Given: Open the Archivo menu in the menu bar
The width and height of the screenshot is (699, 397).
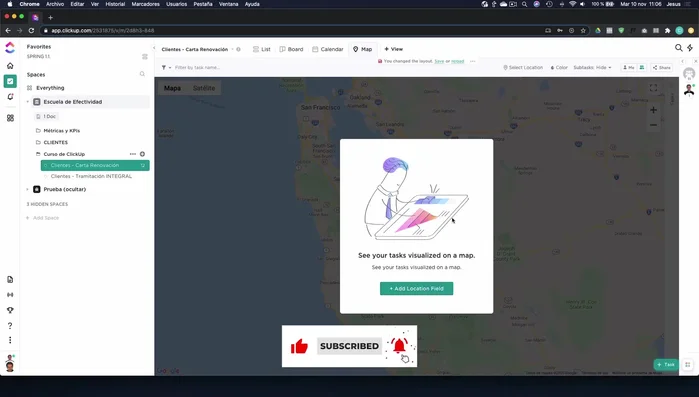Looking at the screenshot, I should 55,4.
